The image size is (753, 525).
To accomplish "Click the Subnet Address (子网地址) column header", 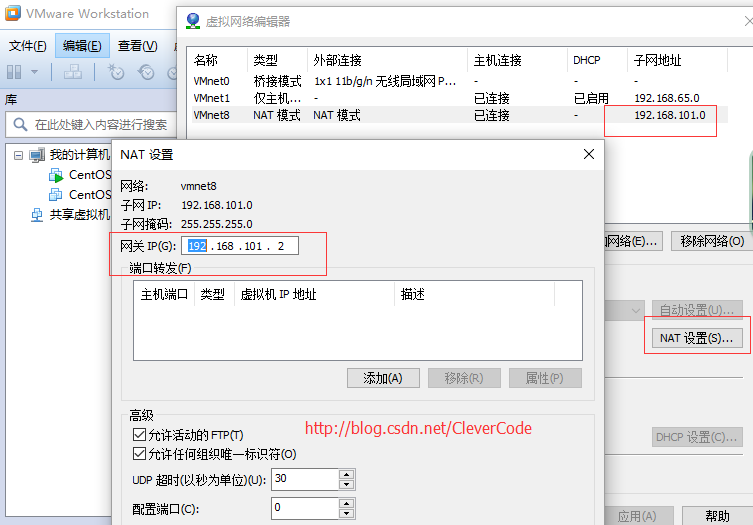I will [x=678, y=60].
